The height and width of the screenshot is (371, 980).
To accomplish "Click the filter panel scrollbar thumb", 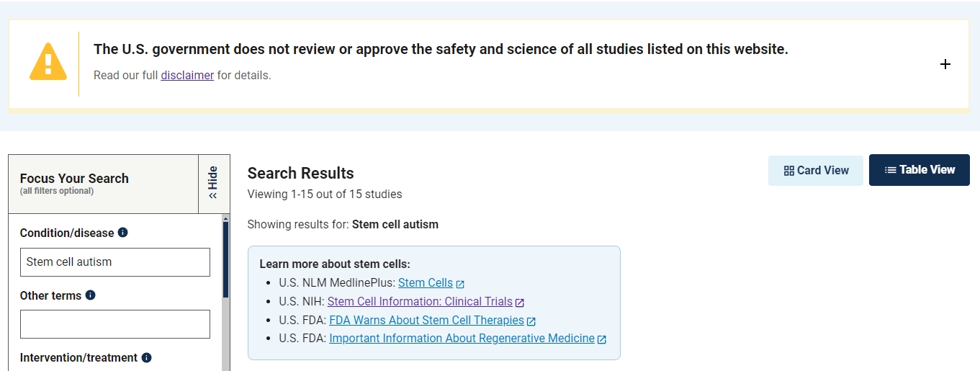I will tap(225, 259).
